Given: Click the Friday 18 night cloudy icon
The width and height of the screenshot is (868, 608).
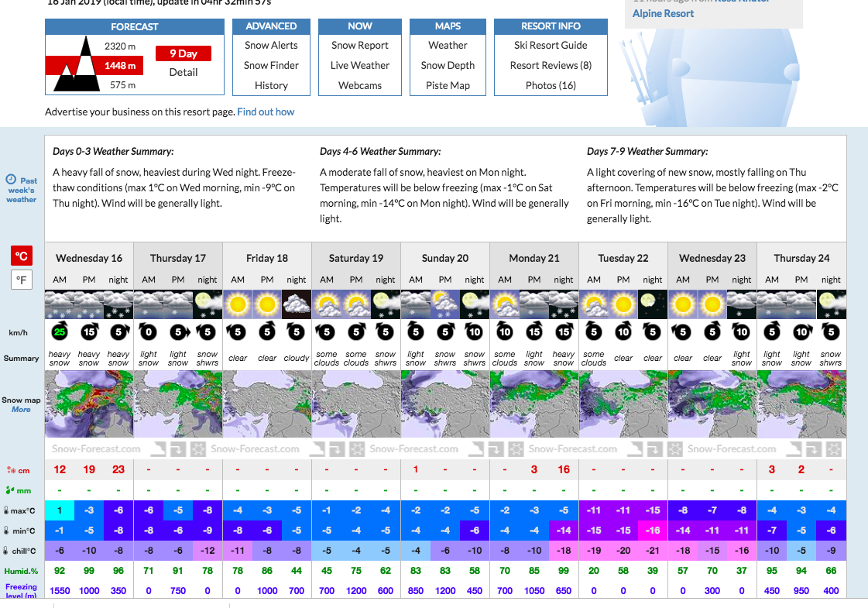Looking at the screenshot, I should [297, 304].
